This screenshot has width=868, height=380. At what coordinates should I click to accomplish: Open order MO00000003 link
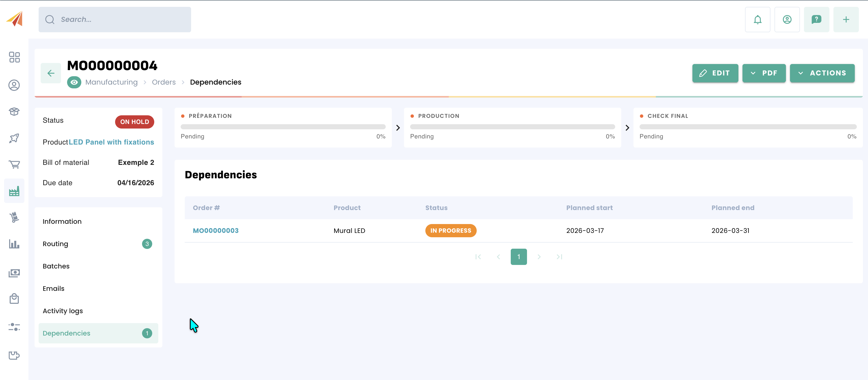click(x=215, y=231)
